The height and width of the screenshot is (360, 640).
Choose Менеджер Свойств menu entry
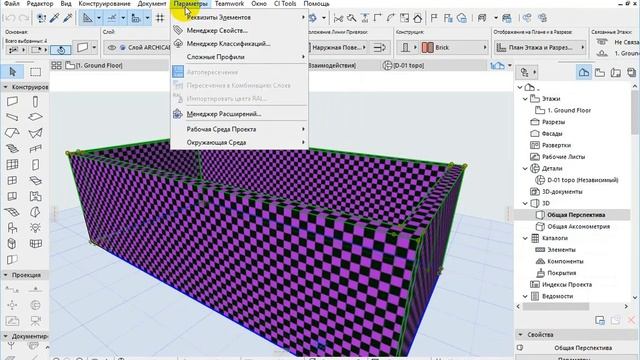point(239,31)
